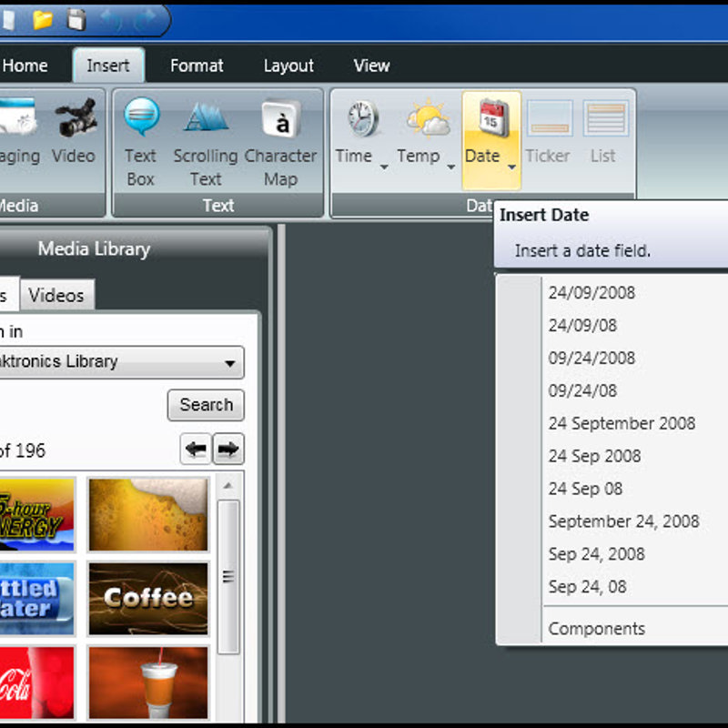Click the save floppy disk icon
This screenshot has height=728, width=728.
[76, 19]
